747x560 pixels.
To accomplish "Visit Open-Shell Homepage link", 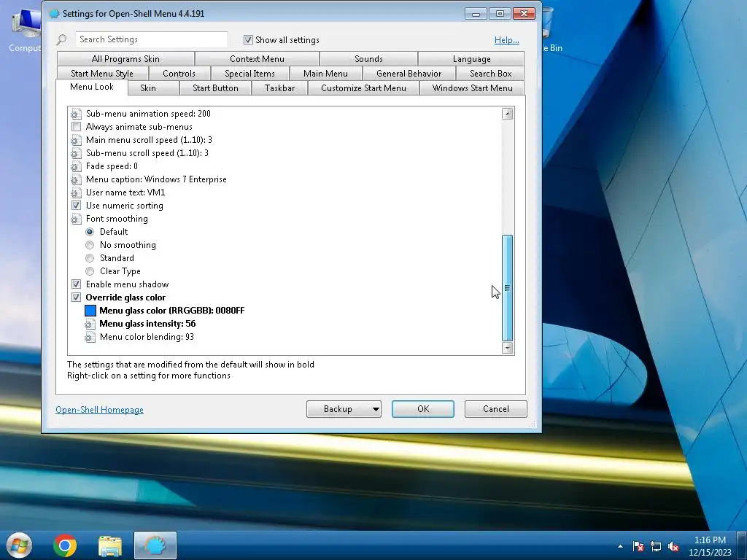I will pyautogui.click(x=99, y=410).
